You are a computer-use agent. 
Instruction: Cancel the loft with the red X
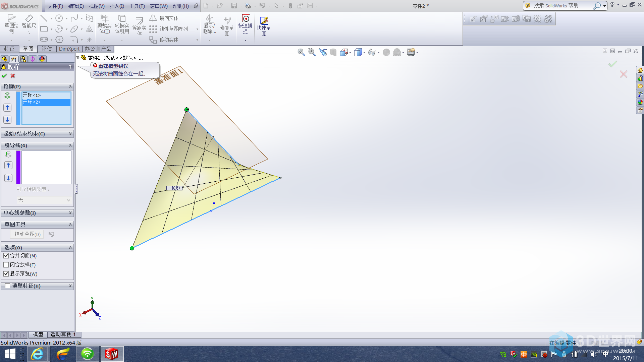tap(13, 76)
